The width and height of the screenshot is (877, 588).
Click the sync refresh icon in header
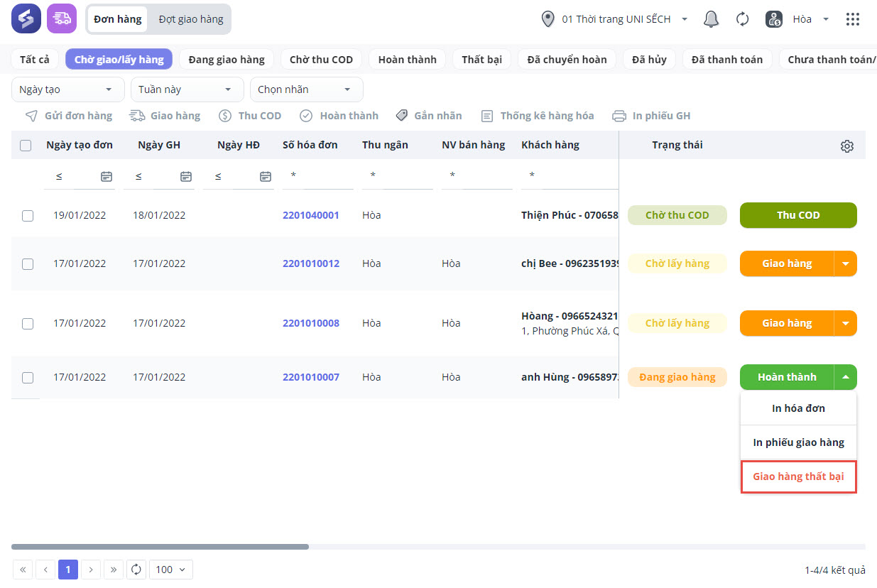click(743, 19)
